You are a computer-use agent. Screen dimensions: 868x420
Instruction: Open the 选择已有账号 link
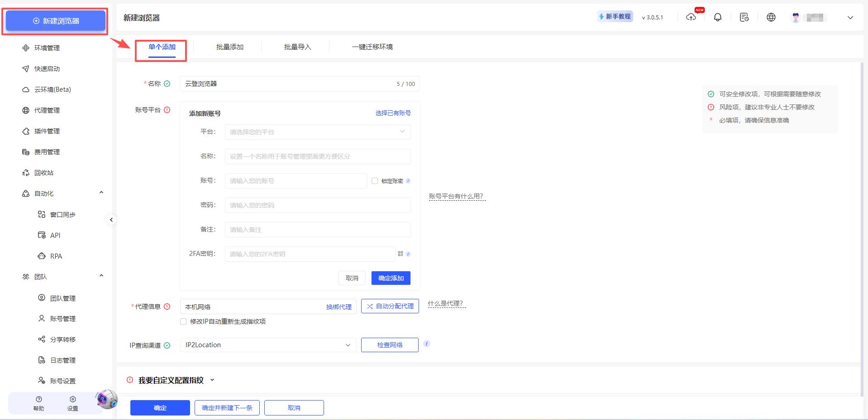pos(392,113)
